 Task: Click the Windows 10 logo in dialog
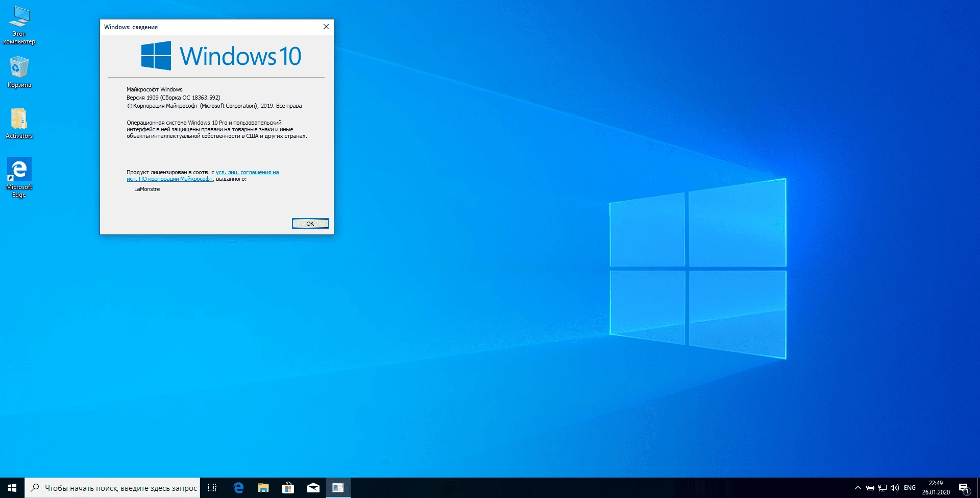221,56
